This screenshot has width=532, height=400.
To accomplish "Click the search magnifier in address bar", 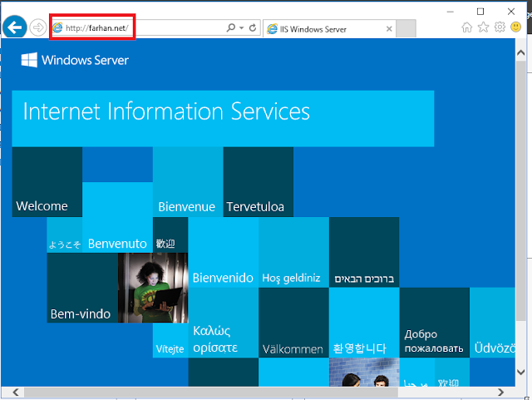I will point(231,27).
